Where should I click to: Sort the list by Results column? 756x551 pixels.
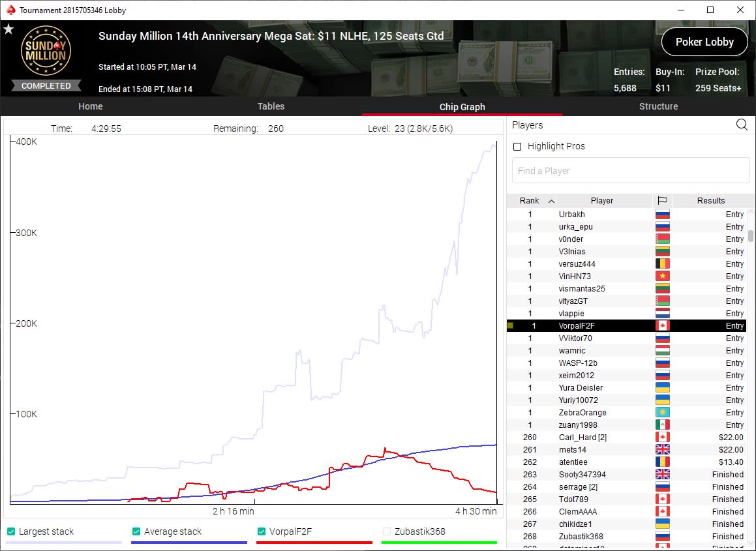click(x=711, y=201)
